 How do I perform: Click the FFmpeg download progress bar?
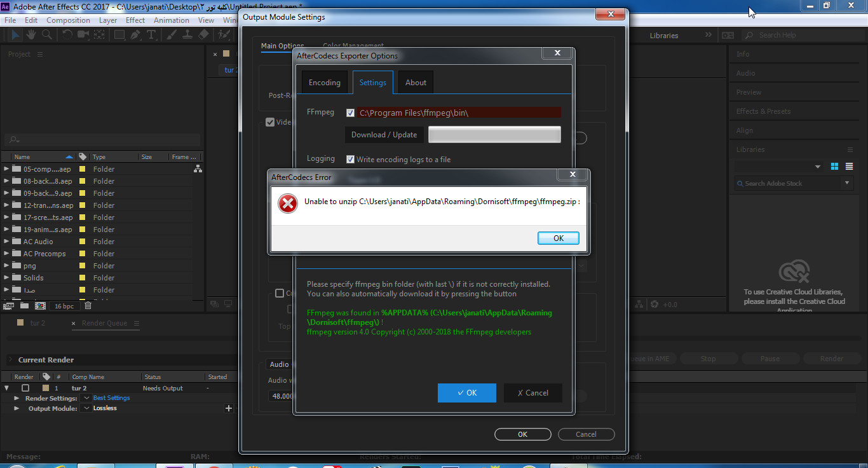coord(494,135)
